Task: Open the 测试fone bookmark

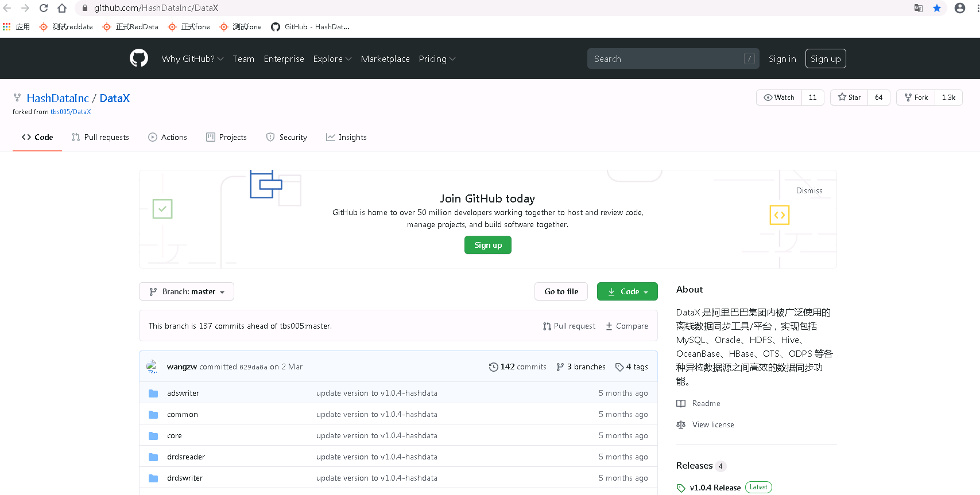Action: (x=241, y=27)
